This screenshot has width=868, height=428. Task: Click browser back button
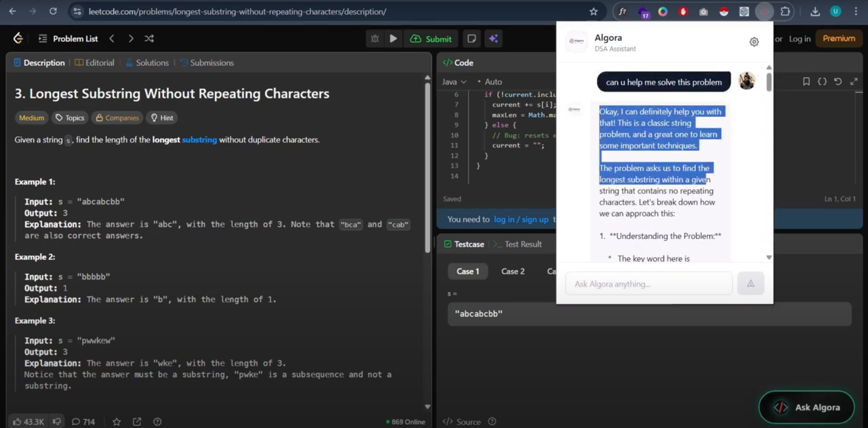pyautogui.click(x=13, y=11)
